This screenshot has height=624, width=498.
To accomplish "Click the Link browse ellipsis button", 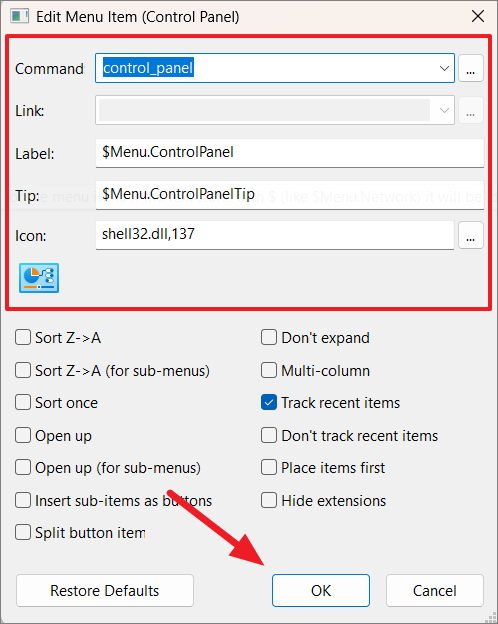I will pos(471,110).
